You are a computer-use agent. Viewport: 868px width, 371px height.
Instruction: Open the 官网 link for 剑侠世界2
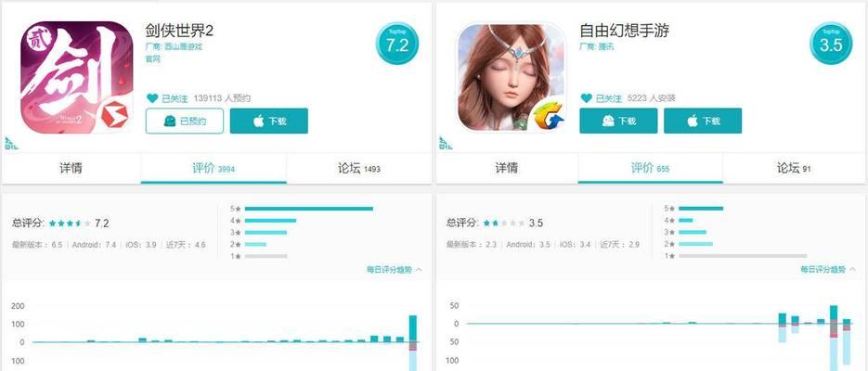[x=153, y=58]
